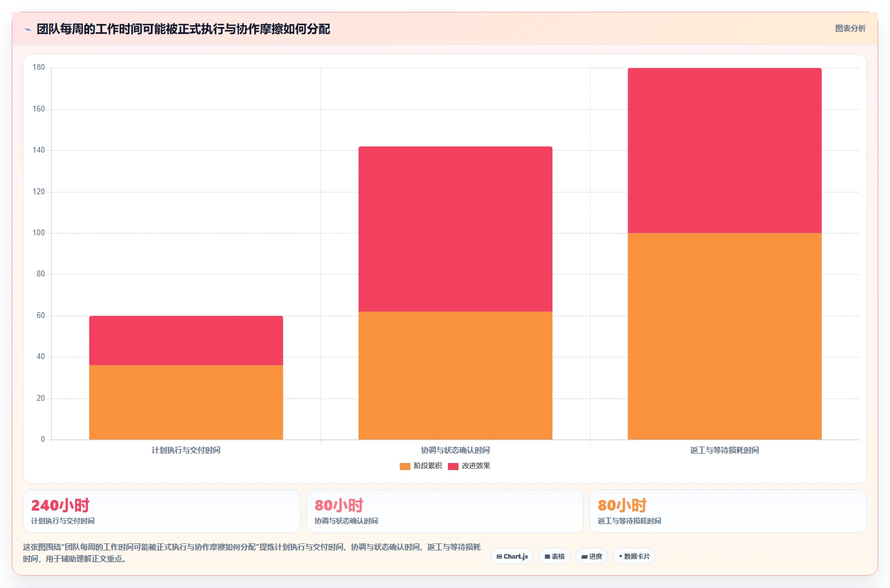This screenshot has height=588, width=890.
Task: Click the orange segment of 返工与等待损耗时间 bar
Action: tap(724, 336)
